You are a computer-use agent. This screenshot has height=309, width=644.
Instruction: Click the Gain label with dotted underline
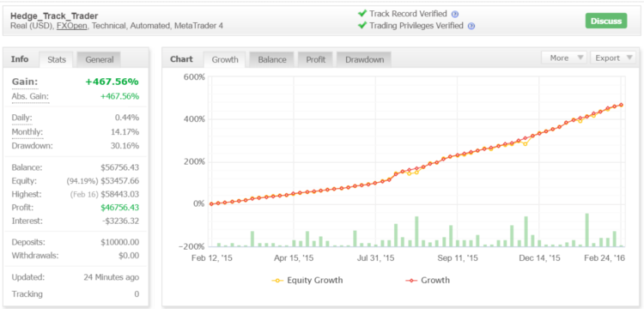25,82
